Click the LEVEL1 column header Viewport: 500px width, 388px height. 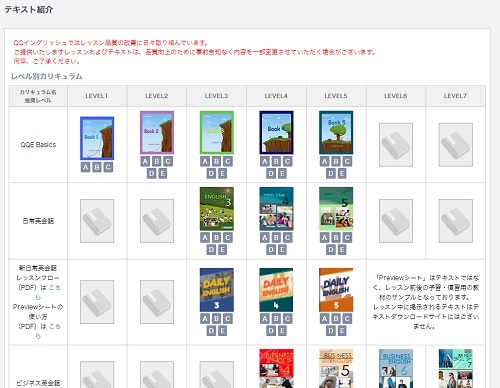tap(97, 96)
